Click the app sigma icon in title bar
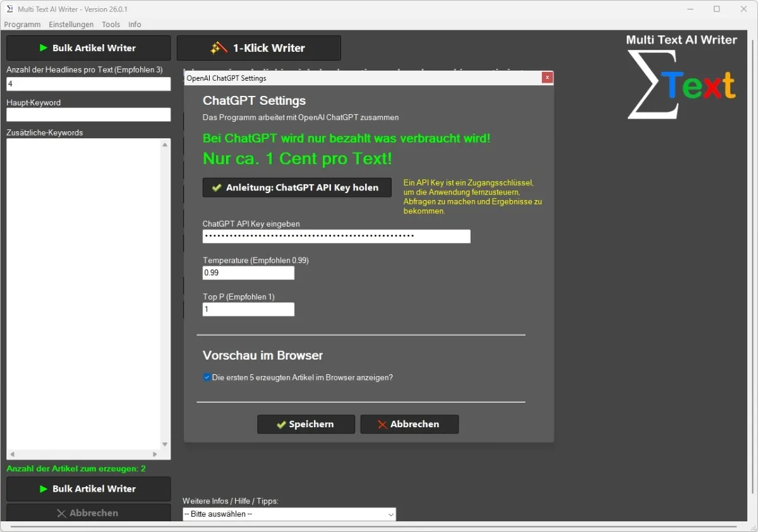 pos(10,9)
